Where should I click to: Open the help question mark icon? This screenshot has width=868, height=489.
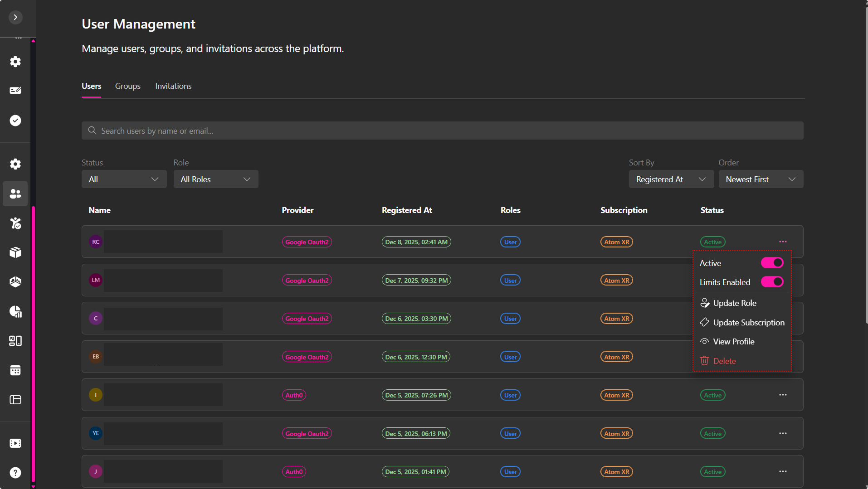coord(15,473)
